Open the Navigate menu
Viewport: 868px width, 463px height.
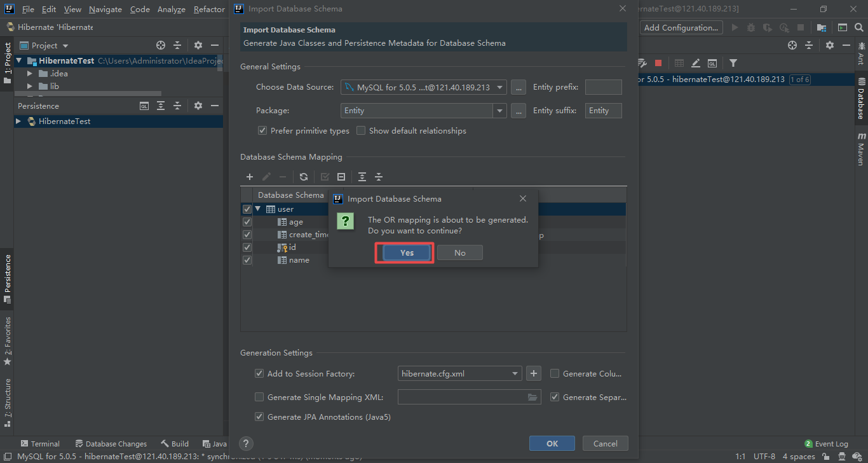105,9
